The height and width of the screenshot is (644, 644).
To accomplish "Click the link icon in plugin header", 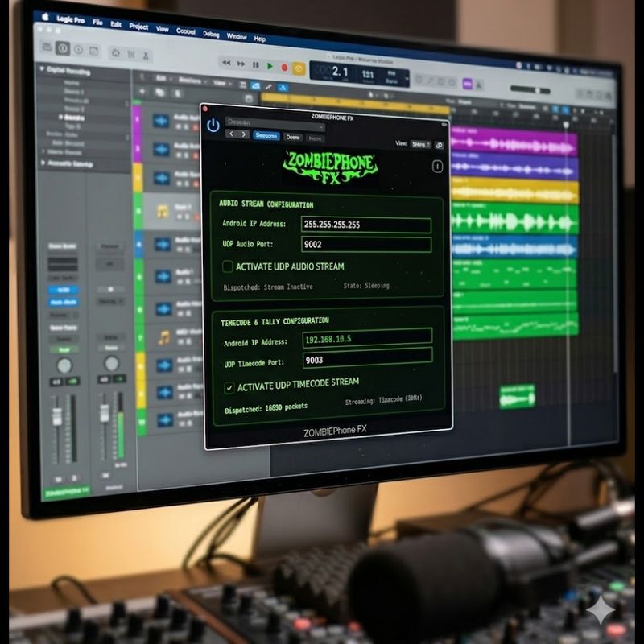I will pos(440,146).
